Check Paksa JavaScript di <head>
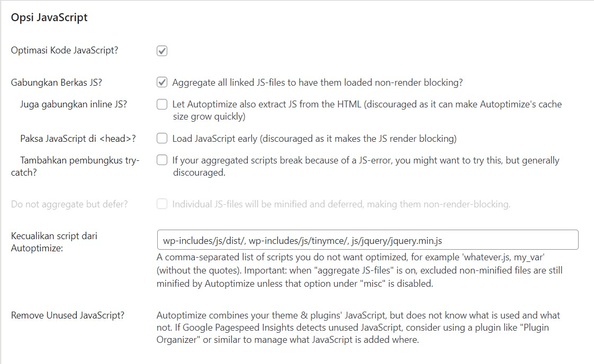Image resolution: width=594 pixels, height=364 pixels. click(161, 138)
